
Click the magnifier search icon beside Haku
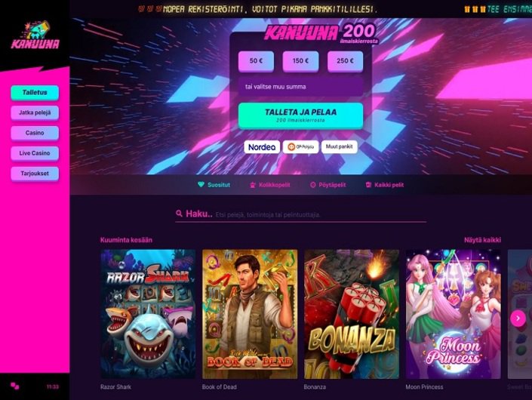(179, 214)
